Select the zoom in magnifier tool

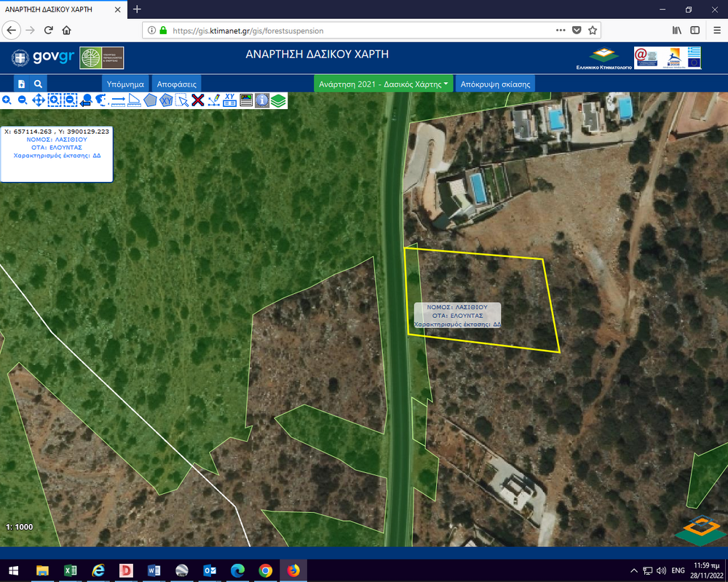7,100
